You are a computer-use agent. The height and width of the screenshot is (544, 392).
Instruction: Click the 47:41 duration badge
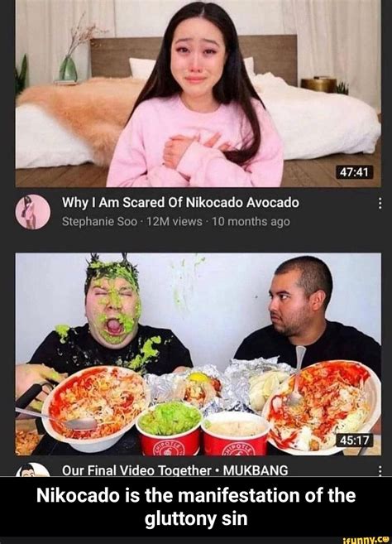tap(355, 171)
